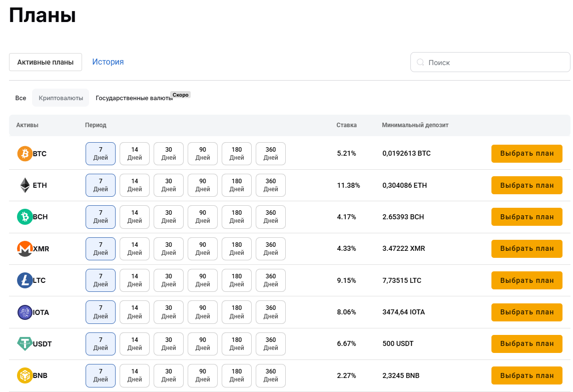This screenshot has height=392, width=573.
Task: Open the Активные планы tab
Action: point(46,62)
